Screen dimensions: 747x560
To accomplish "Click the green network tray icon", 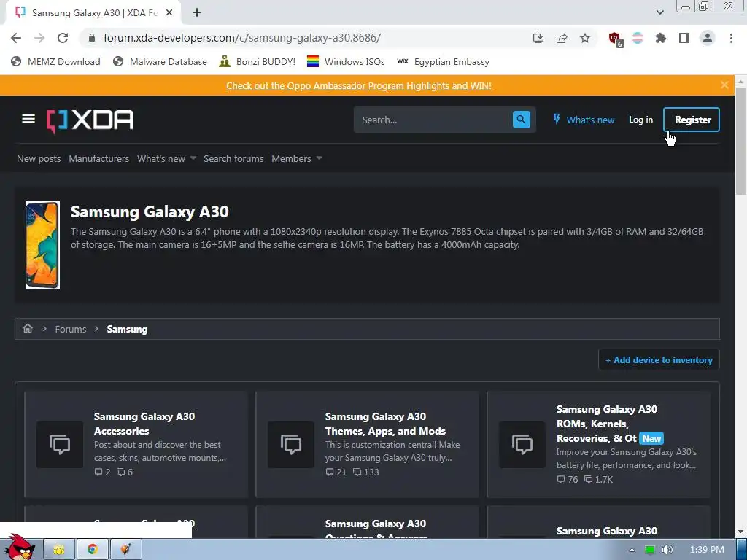I will pyautogui.click(x=649, y=550).
